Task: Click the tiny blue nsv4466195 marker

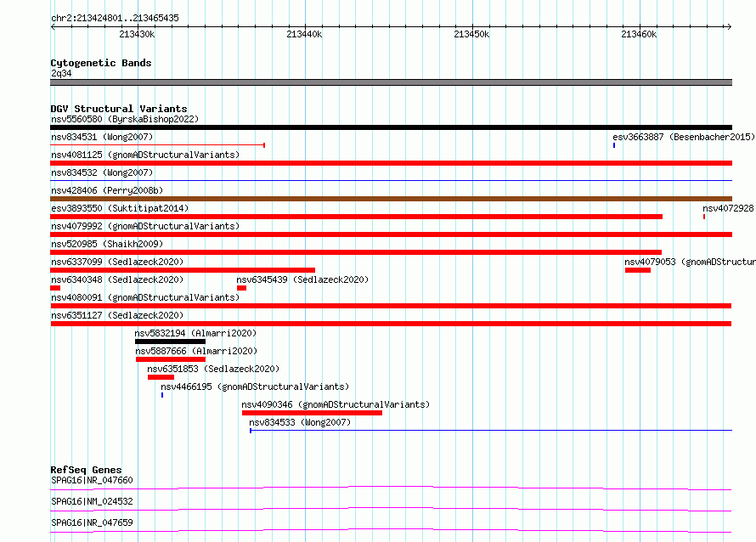Action: (x=162, y=395)
